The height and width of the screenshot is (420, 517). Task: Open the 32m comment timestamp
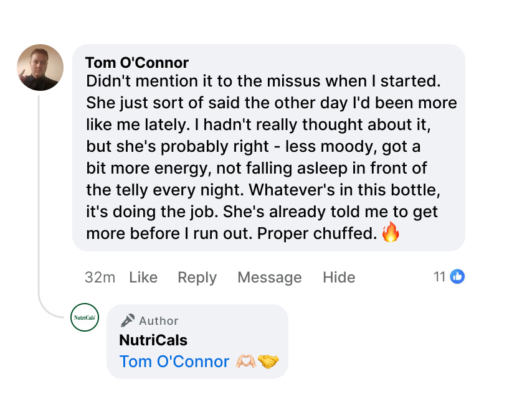100,278
